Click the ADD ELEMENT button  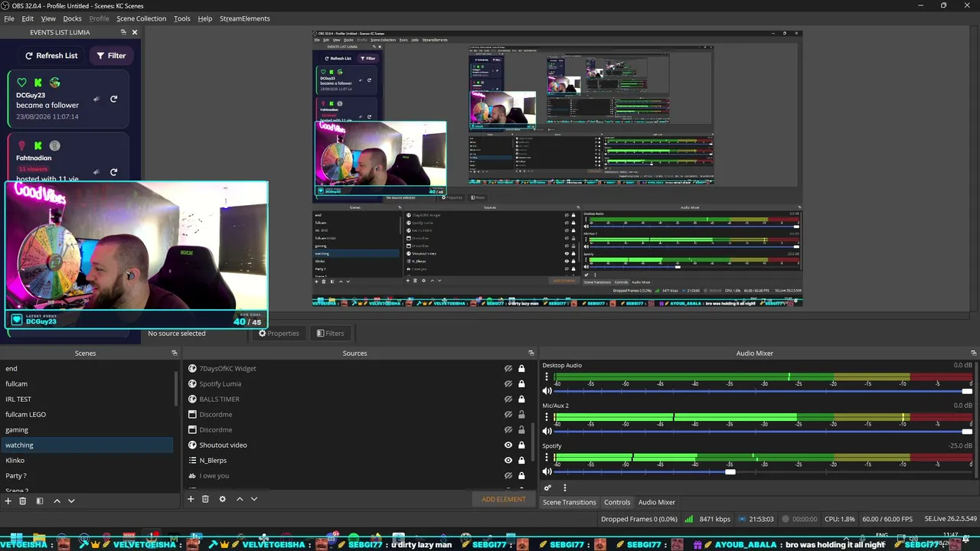(x=504, y=499)
